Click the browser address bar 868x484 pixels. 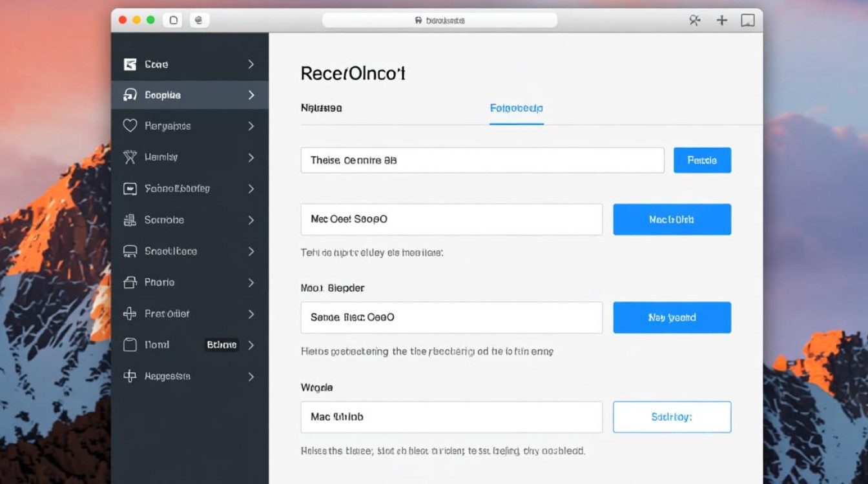coord(440,21)
